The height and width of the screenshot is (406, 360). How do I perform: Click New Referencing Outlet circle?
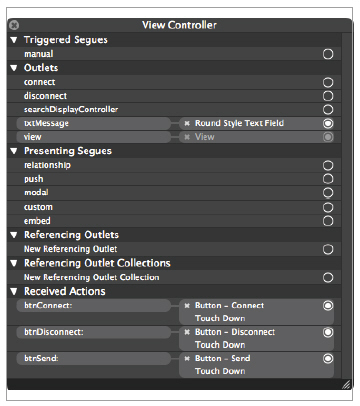pos(328,249)
